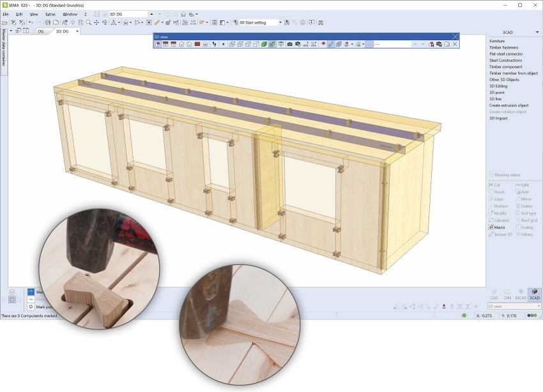Click Create extrusion object
This screenshot has width=543, height=392.
coord(509,105)
